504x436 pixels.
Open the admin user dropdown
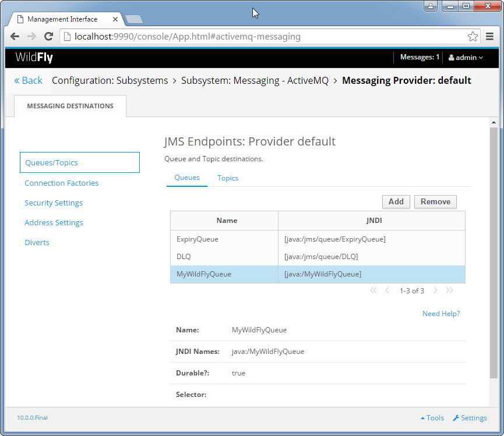(466, 58)
